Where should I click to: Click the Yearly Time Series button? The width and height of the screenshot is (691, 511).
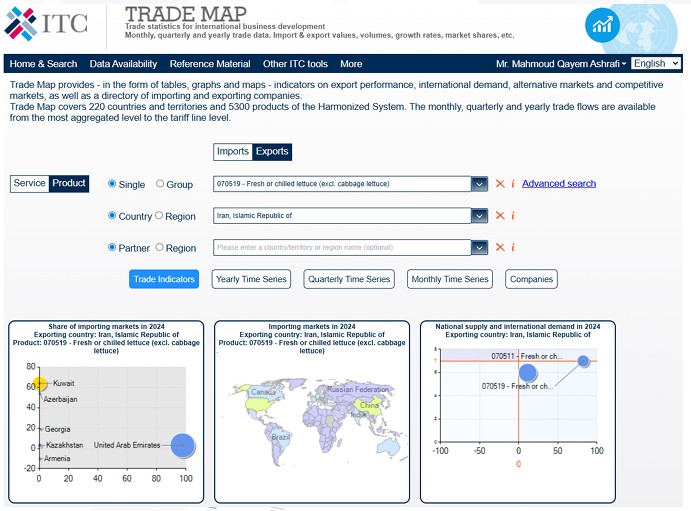click(x=251, y=279)
